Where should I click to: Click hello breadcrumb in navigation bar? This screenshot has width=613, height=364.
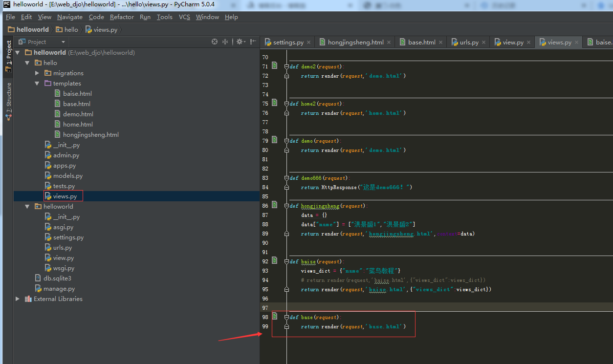pyautogui.click(x=67, y=29)
